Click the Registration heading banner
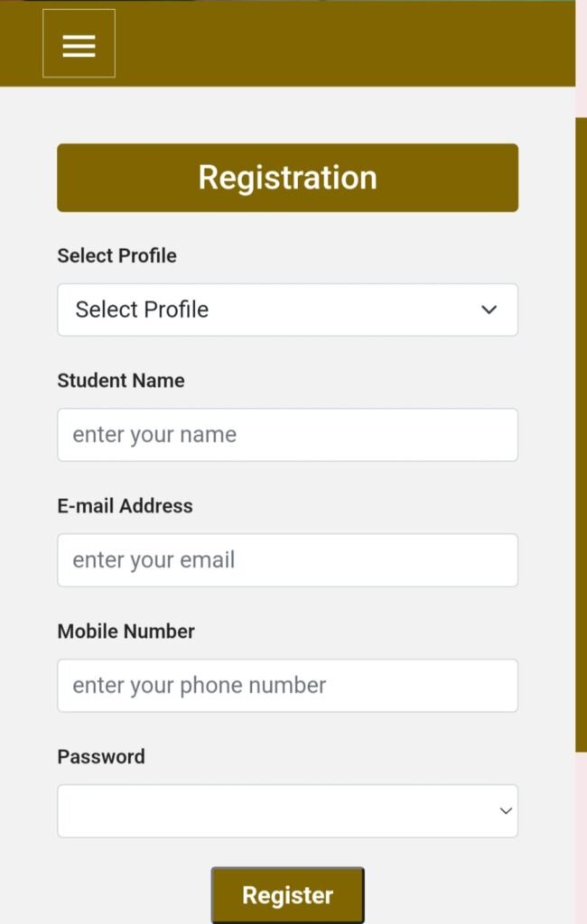587x924 pixels. (287, 178)
